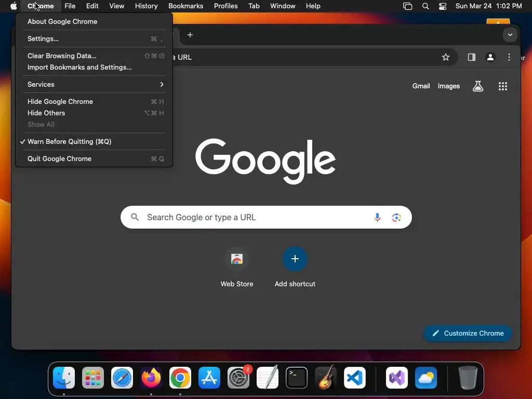Open Launchpad from the Dock
The height and width of the screenshot is (399, 532).
click(93, 377)
